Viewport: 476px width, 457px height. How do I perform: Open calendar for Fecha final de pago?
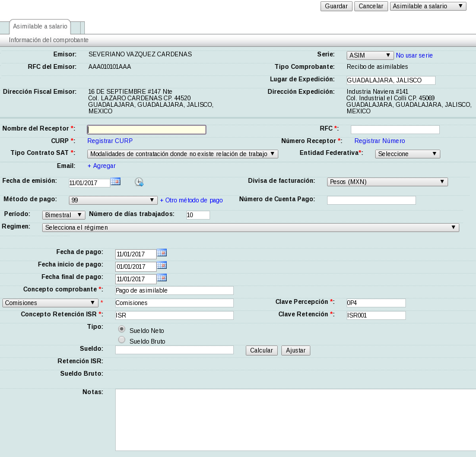(x=161, y=278)
